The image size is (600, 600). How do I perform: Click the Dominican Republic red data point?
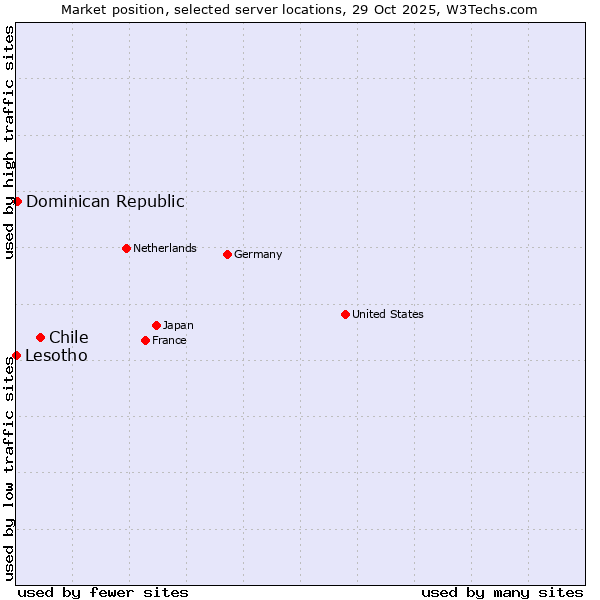[17, 201]
